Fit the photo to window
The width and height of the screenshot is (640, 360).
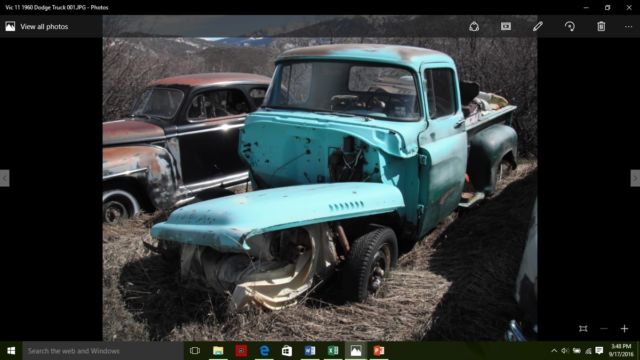pos(583,329)
